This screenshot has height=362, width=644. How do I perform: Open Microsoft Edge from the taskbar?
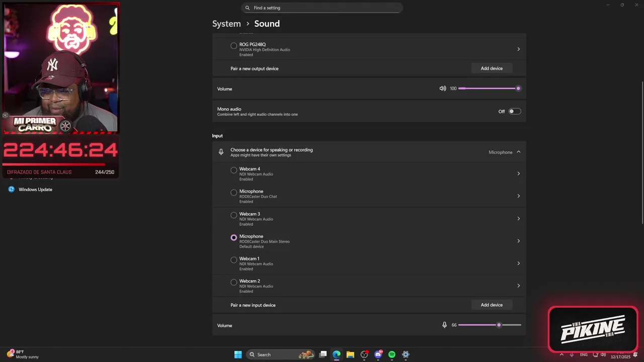pyautogui.click(x=337, y=354)
